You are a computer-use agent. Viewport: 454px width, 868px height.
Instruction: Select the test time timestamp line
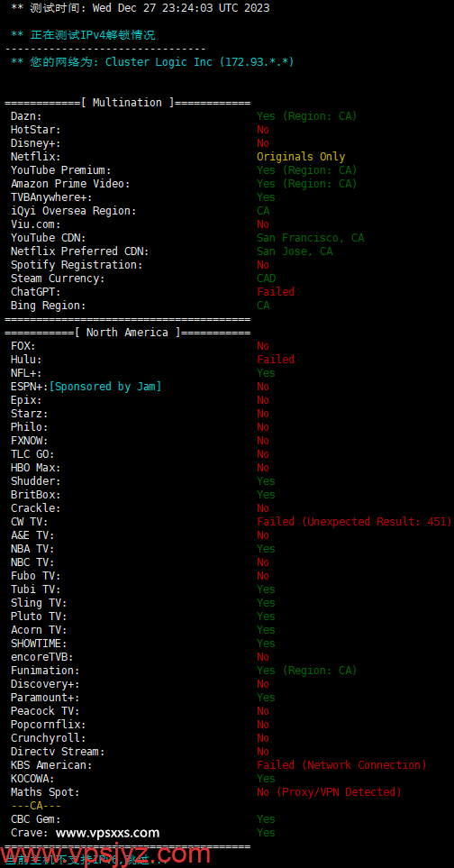tap(141, 8)
